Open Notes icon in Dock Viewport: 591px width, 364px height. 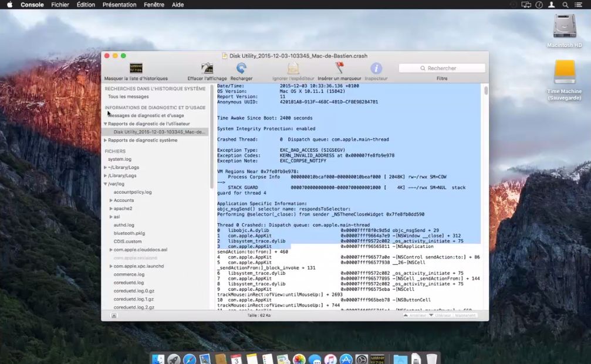coord(252,359)
